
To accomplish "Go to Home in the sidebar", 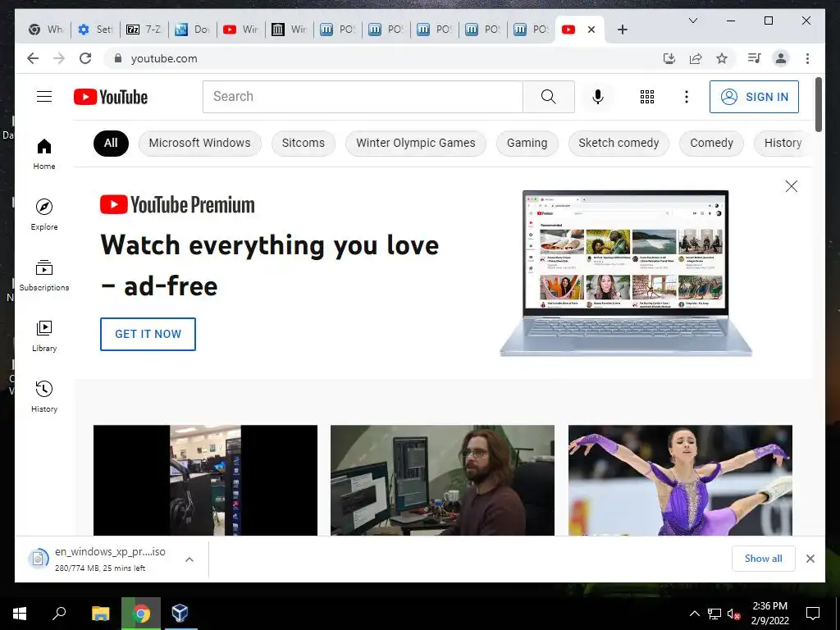I will click(44, 154).
